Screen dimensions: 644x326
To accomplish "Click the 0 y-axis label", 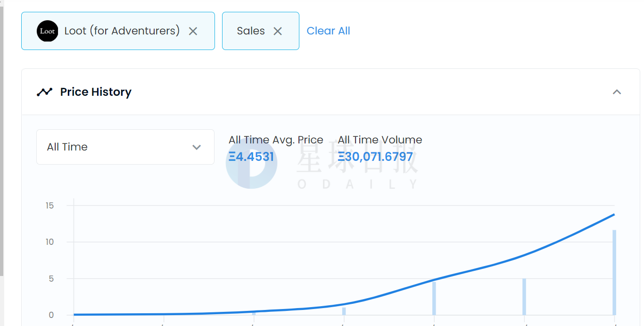I will click(51, 315).
